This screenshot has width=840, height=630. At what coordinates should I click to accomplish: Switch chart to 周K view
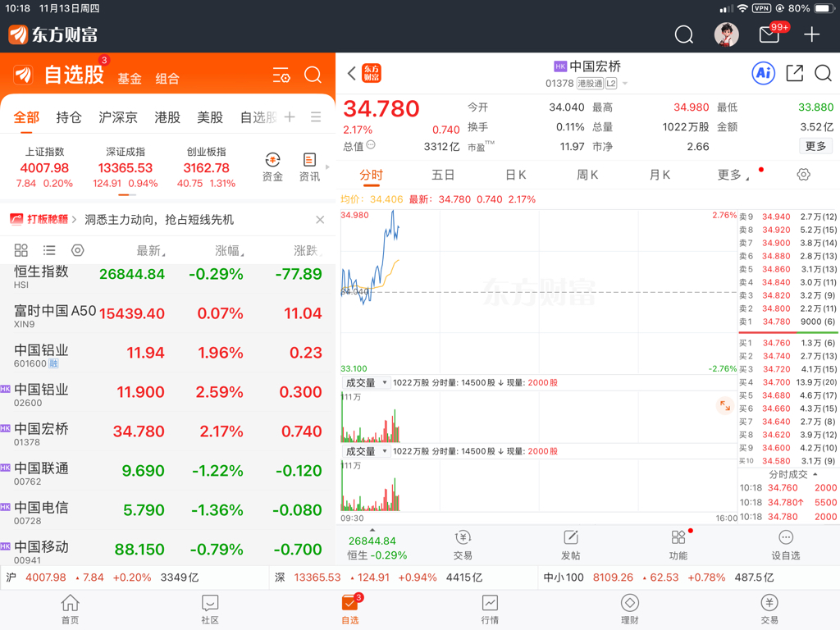coord(587,175)
